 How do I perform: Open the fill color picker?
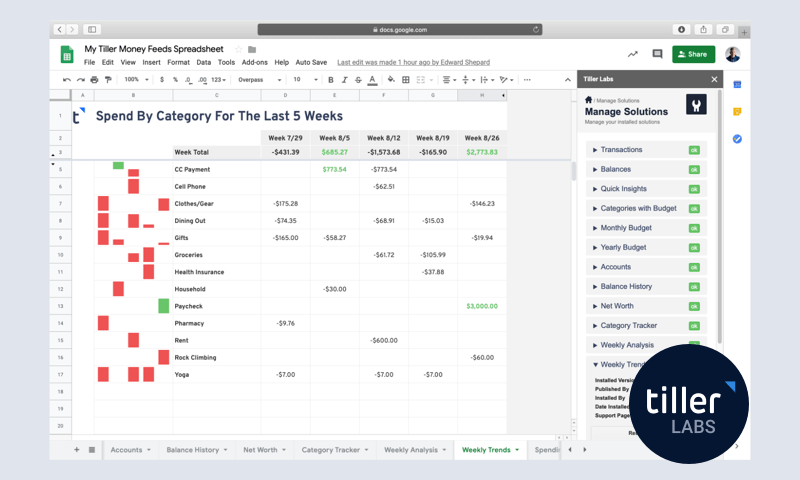tap(391, 80)
